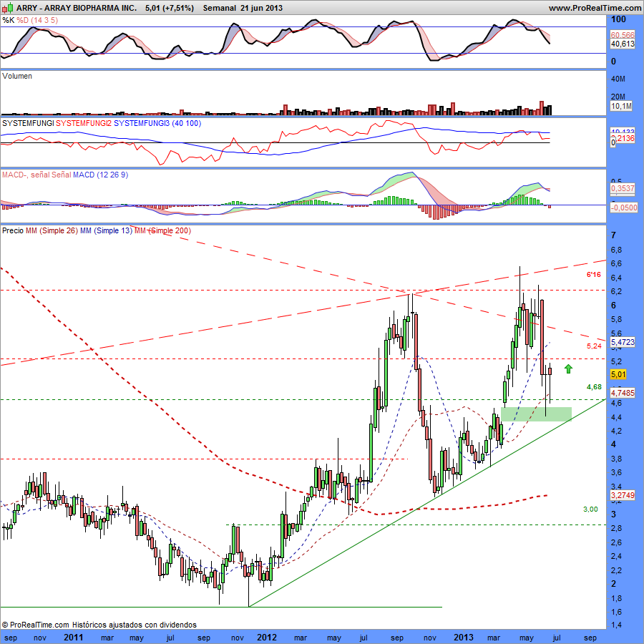This screenshot has width=644, height=644.
Task: Click the %D (14 3 5) indicator label
Action: pyautogui.click(x=37, y=20)
